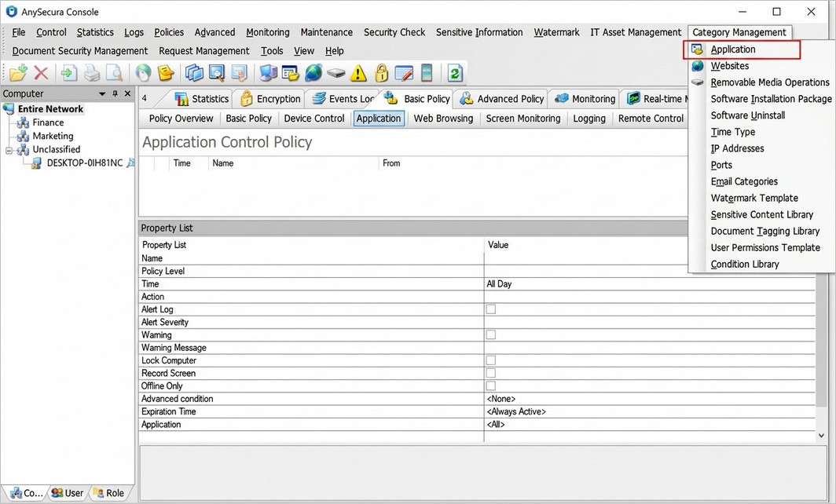Click the computers toolbar icon
This screenshot has width=836, height=504.
[x=268, y=73]
